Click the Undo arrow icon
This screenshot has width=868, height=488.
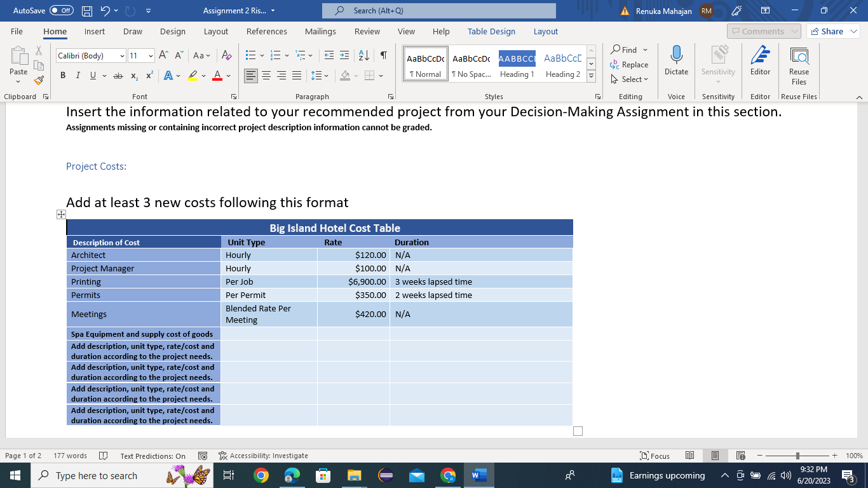106,11
